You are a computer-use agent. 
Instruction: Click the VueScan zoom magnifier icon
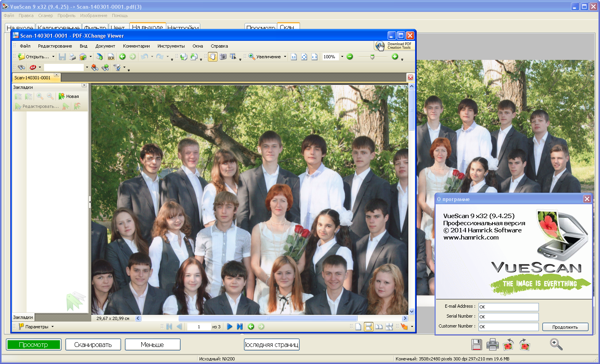coord(556,344)
